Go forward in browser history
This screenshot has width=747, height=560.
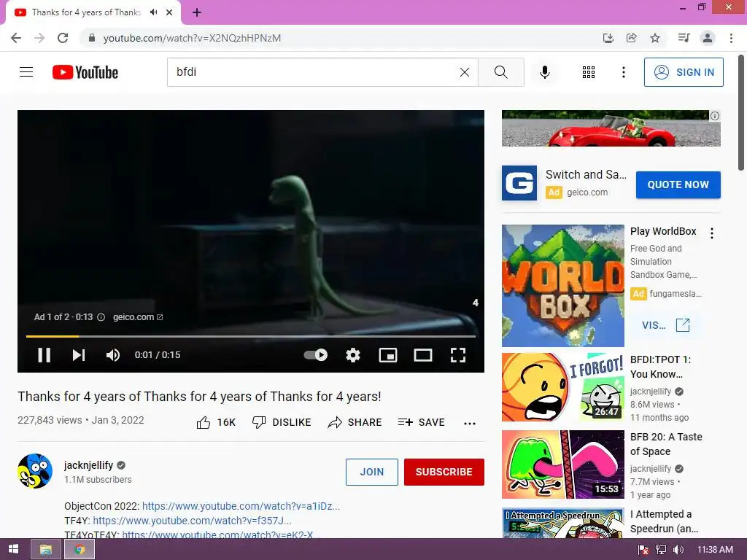39,38
